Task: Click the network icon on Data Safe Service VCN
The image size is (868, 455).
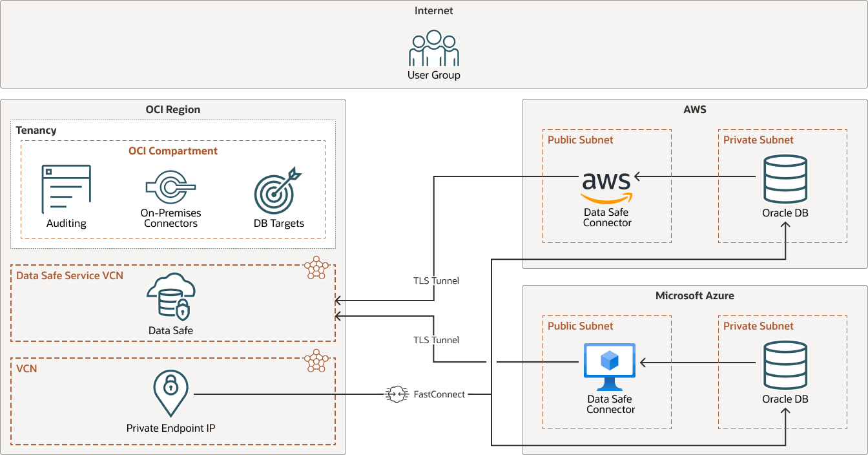Action: coord(316,268)
